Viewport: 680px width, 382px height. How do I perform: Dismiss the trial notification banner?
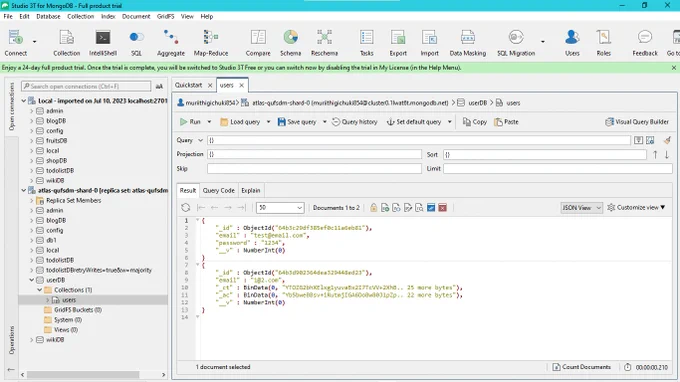pyautogui.click(x=673, y=68)
